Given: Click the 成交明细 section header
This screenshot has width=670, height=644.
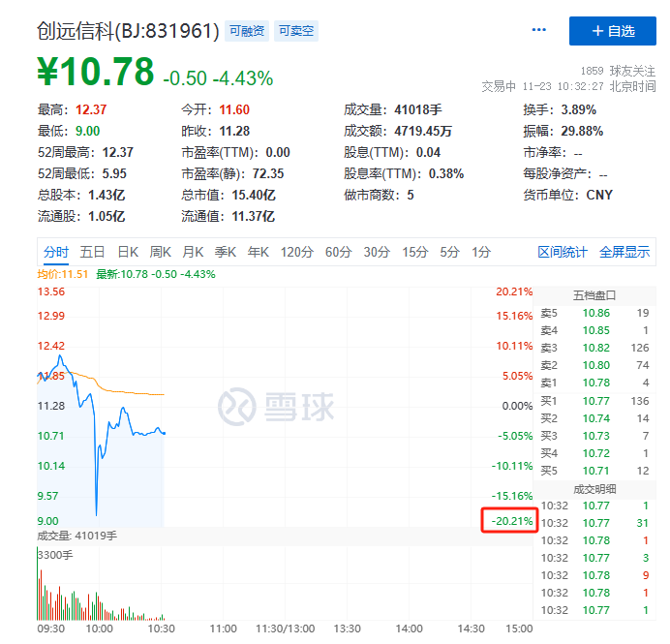Looking at the screenshot, I should pos(594,489).
